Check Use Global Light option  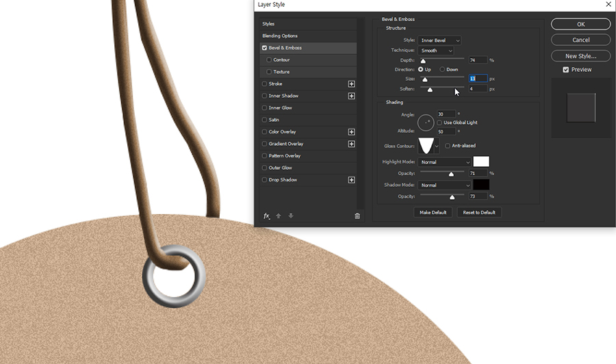tap(439, 123)
